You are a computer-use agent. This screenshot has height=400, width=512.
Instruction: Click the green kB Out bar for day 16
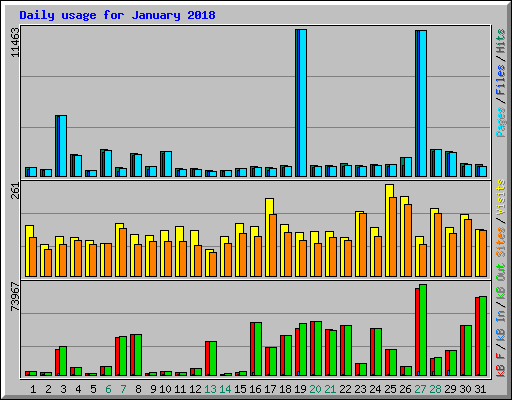point(258,349)
